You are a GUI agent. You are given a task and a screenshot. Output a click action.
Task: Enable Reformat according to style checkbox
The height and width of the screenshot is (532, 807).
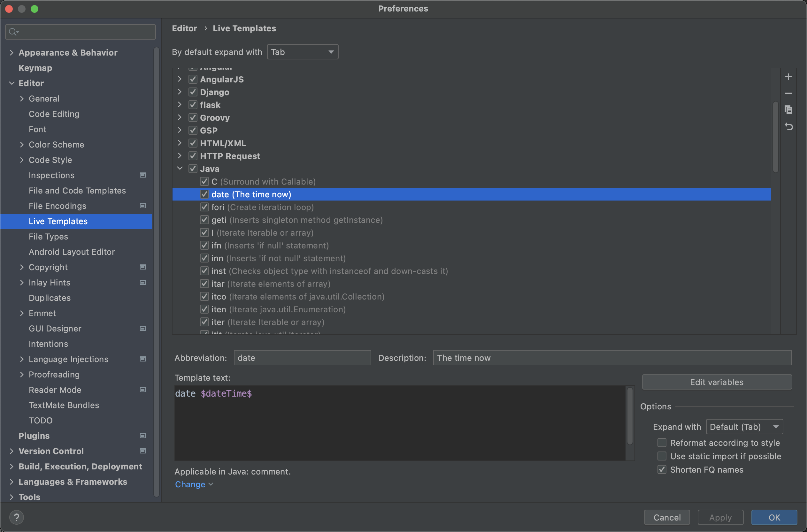[x=661, y=443]
